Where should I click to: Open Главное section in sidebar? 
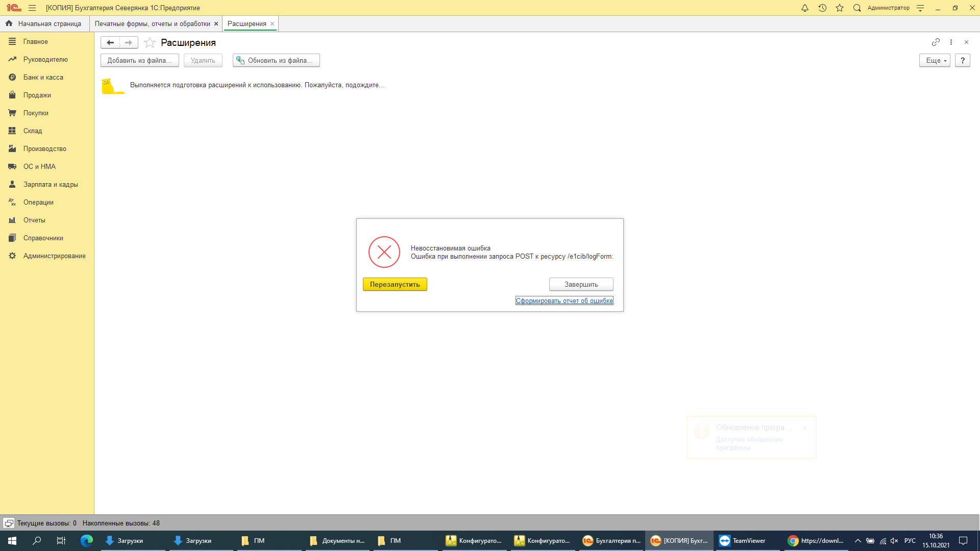(47, 41)
